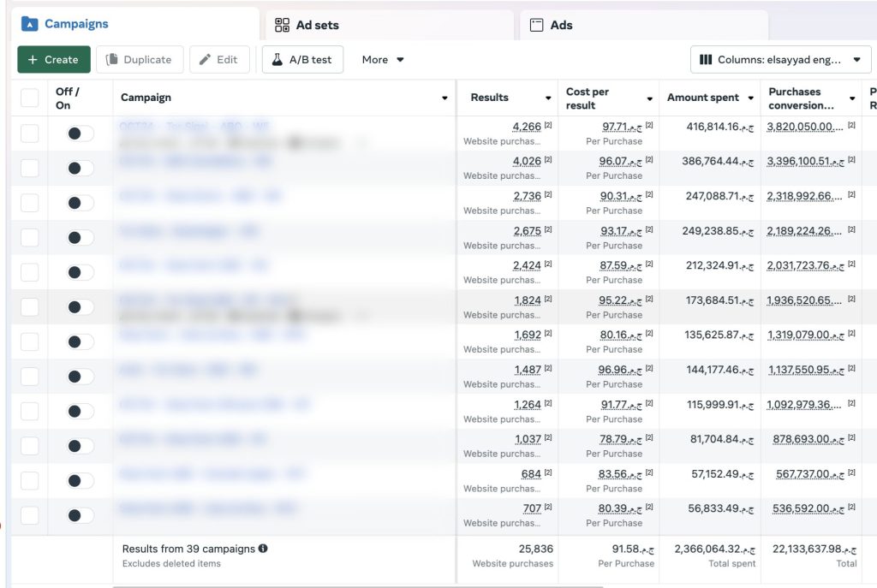
Task: Click the Ad sets grid icon
Action: 282,25
